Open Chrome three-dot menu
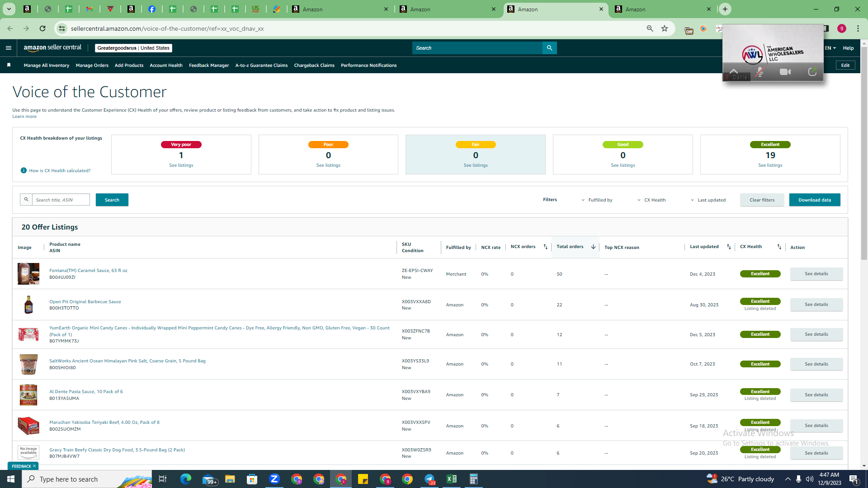Viewport: 868px width, 488px height. coord(858,28)
